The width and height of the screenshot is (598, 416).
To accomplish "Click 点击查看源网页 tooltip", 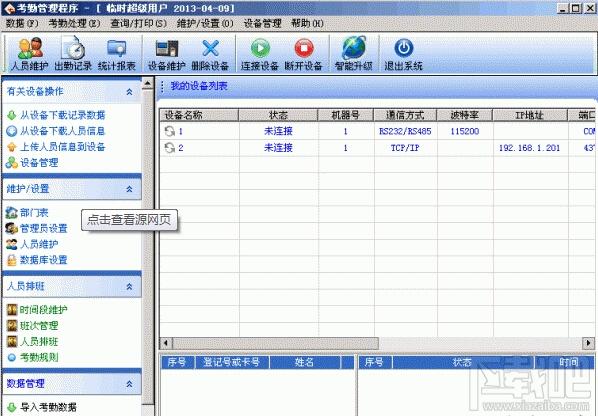I will coord(129,220).
